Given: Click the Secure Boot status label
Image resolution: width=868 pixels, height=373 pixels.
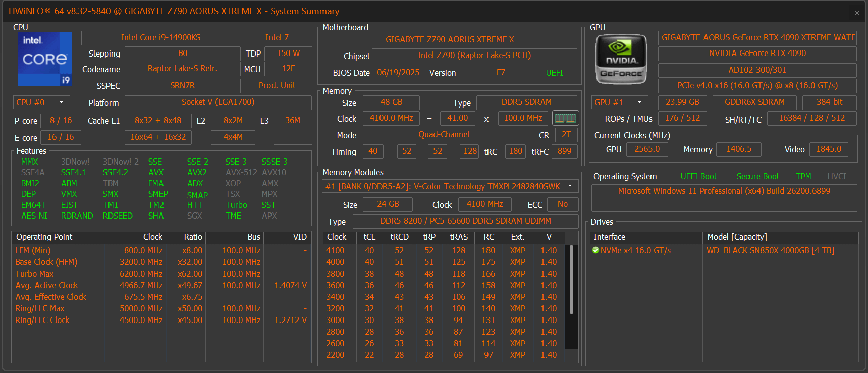Looking at the screenshot, I should pyautogui.click(x=757, y=176).
